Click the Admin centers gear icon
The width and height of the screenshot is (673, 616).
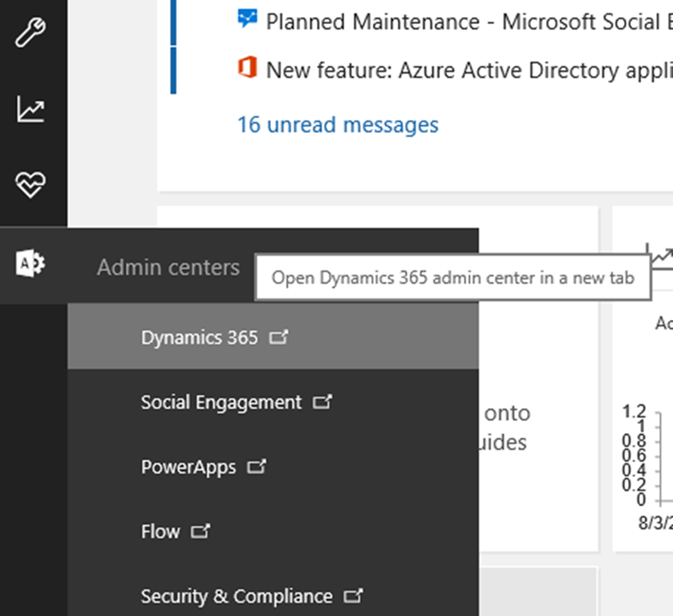click(30, 263)
